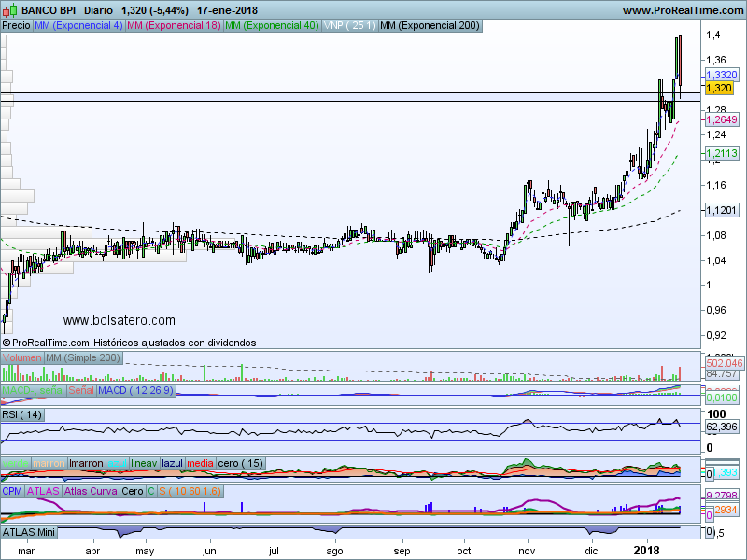Click the MACD (12 26 9) label

click(x=135, y=388)
